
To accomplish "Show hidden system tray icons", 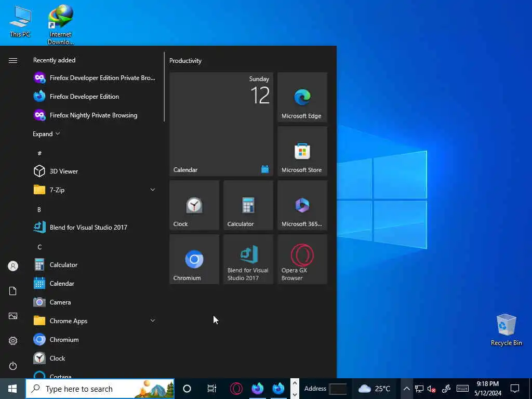I will pyautogui.click(x=406, y=389).
